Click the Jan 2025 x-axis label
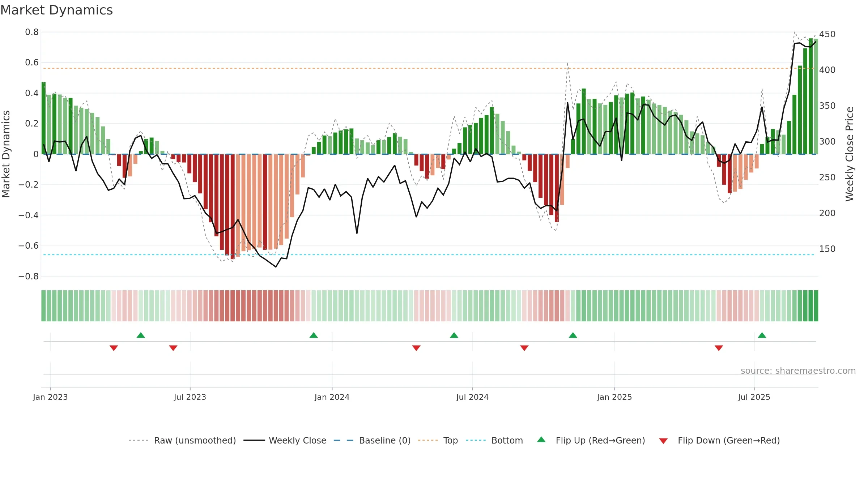Image resolution: width=868 pixels, height=488 pixels. [614, 397]
